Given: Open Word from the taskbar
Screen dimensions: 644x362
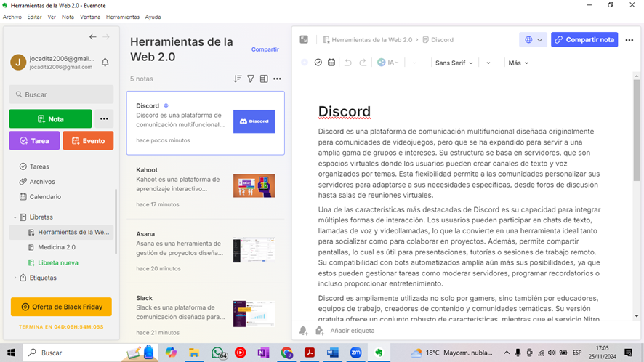Looking at the screenshot, I should click(333, 353).
